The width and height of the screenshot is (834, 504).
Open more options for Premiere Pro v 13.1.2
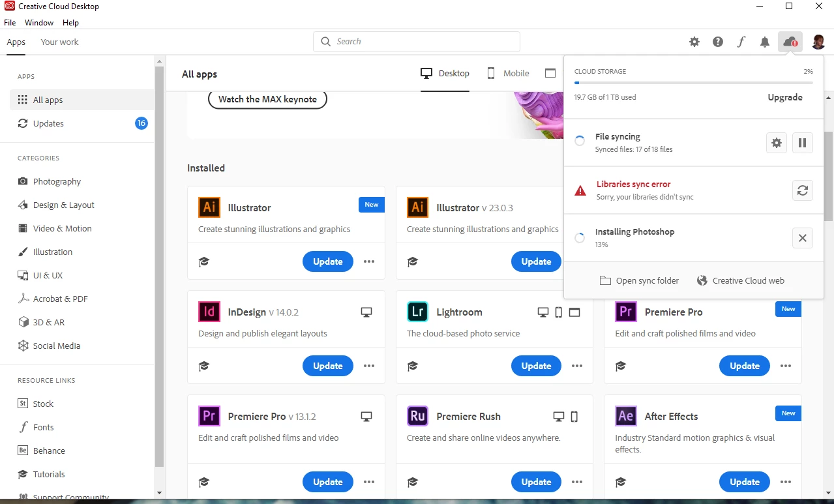click(369, 482)
